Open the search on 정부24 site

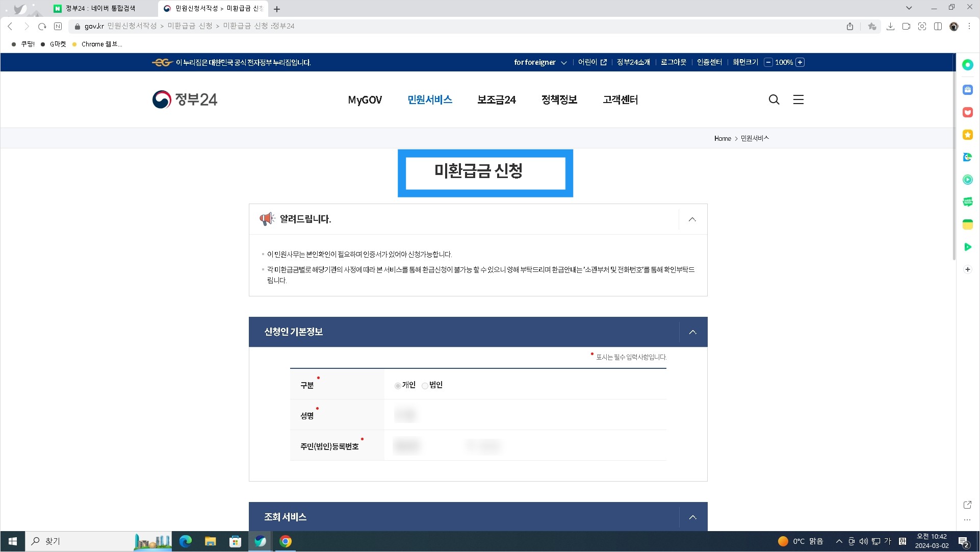point(774,99)
